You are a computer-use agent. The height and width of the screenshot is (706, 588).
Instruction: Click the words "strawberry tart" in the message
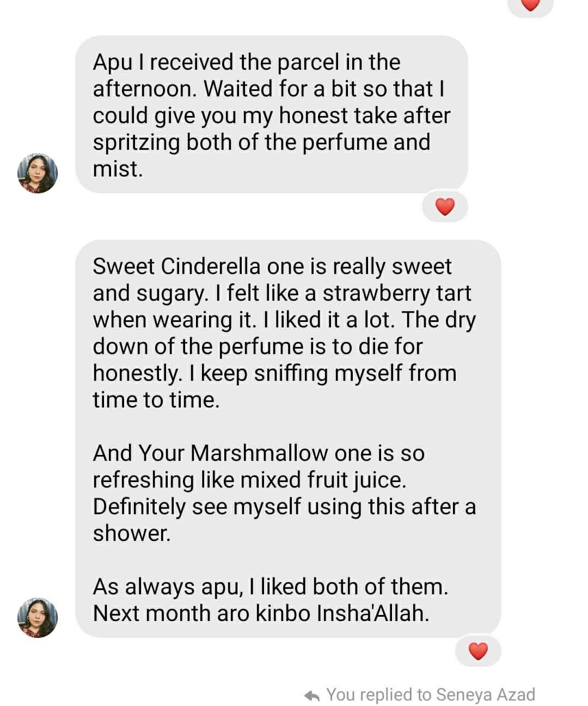(x=396, y=293)
